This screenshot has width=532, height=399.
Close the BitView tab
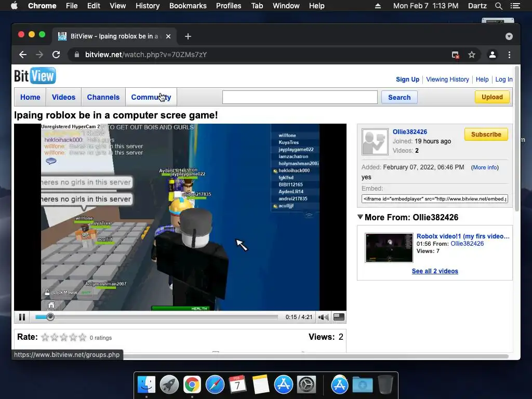point(168,36)
